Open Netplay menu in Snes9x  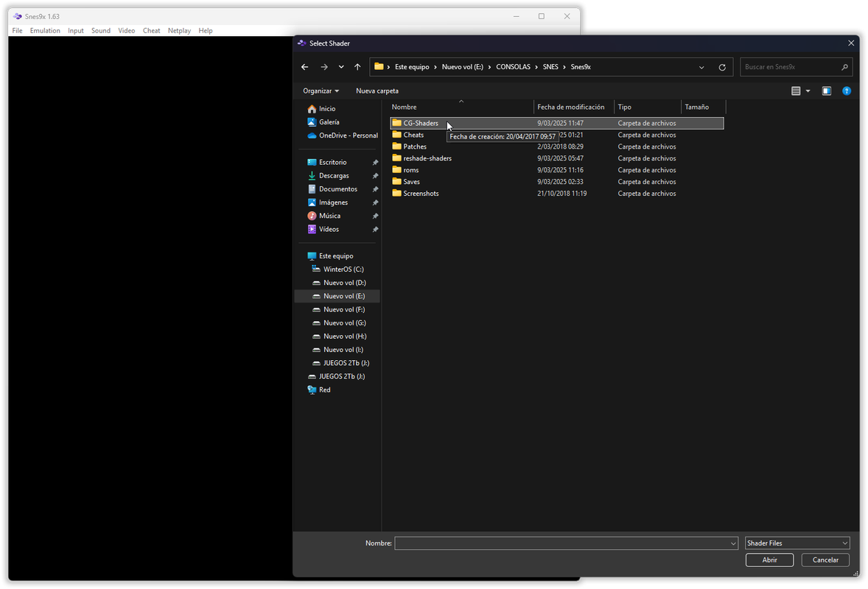[x=179, y=31]
